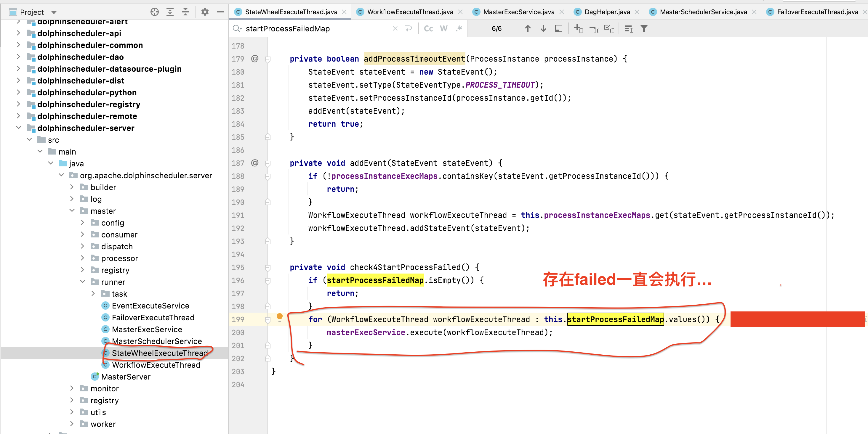Fold the check4StartProcessFailed method at line 195
The width and height of the screenshot is (868, 434).
pos(268,268)
